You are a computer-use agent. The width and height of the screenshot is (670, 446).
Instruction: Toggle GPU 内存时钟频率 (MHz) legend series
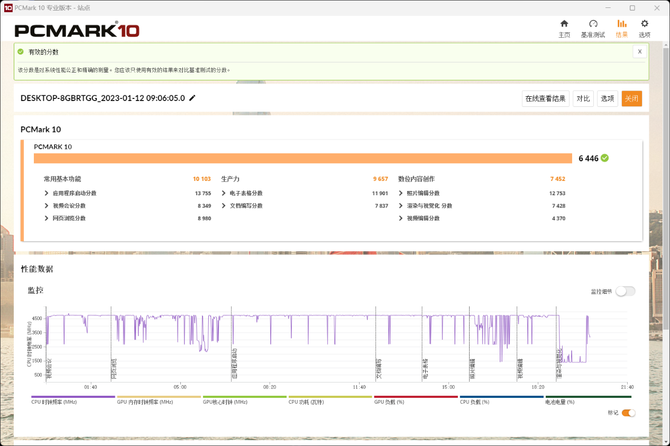click(159, 400)
